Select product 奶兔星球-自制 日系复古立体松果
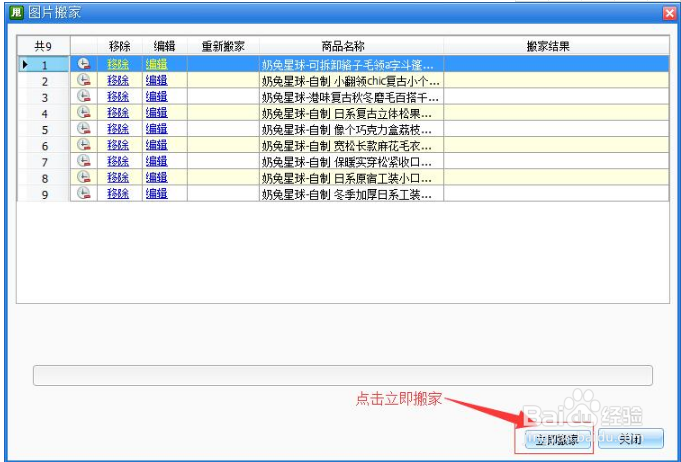 (x=351, y=113)
